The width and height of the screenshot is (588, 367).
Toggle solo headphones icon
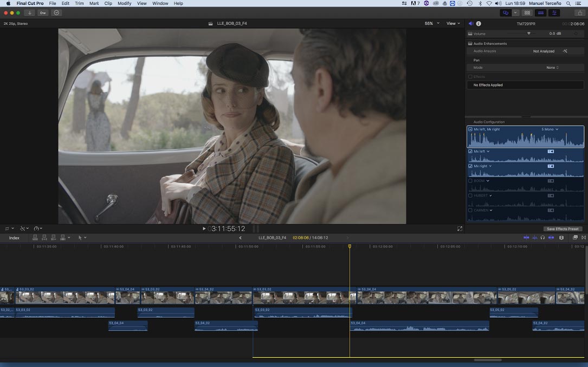[x=542, y=238]
